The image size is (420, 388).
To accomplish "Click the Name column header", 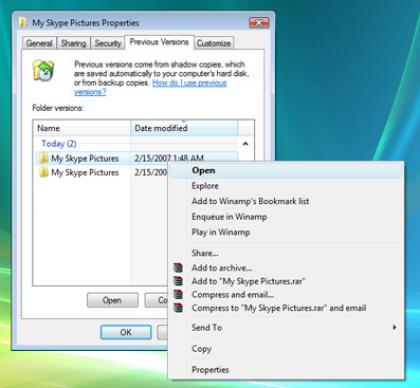I will (81, 128).
